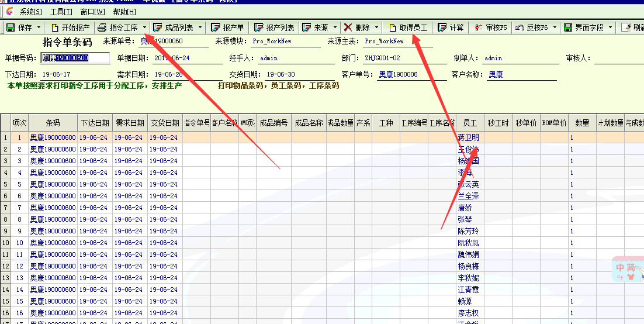The height and width of the screenshot is (324, 644).
Task: Open the 来源 dropdown arrow
Action: 335,27
